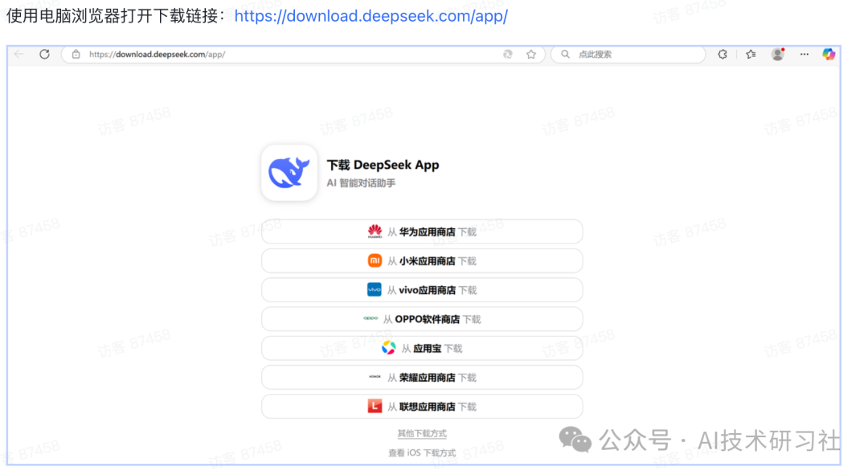Click the OPPO green logo icon
The width and height of the screenshot is (868, 475).
pos(371,318)
